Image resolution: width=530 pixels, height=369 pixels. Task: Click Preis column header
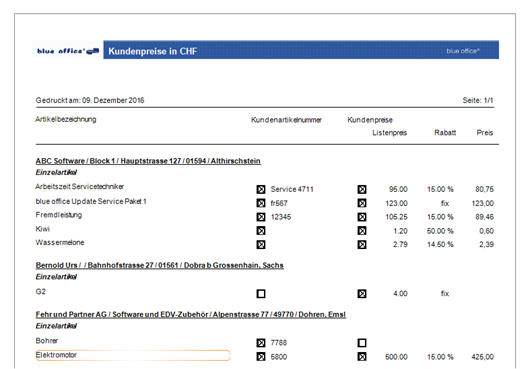point(485,133)
